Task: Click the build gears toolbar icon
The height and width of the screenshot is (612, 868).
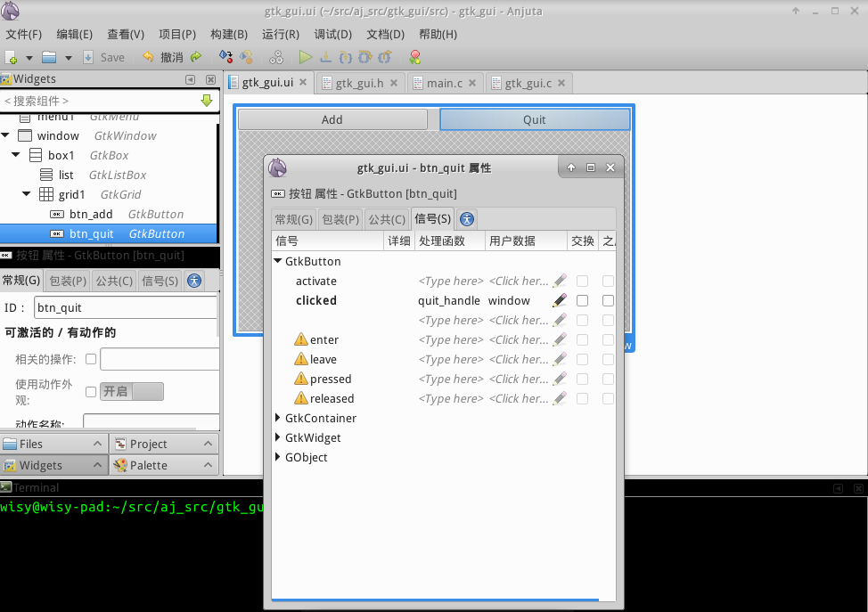Action: [275, 57]
